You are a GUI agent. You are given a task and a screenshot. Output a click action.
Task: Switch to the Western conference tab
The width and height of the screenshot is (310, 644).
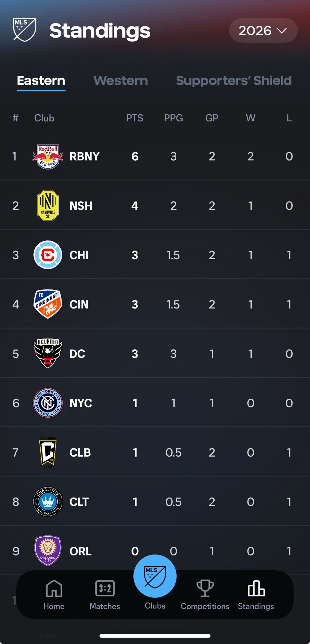[x=121, y=80]
